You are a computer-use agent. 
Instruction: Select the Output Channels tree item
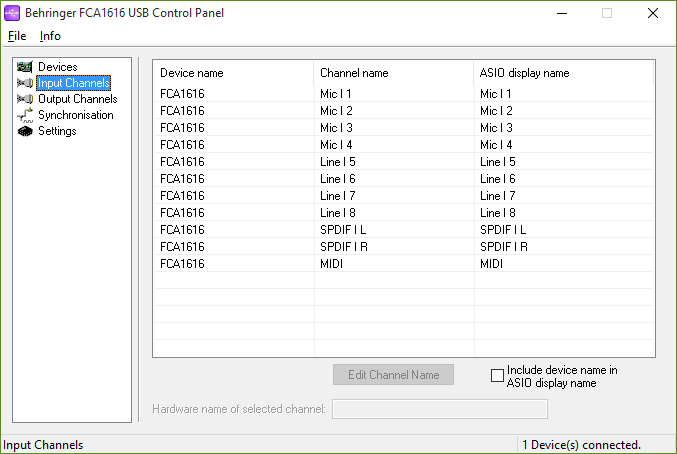[77, 99]
